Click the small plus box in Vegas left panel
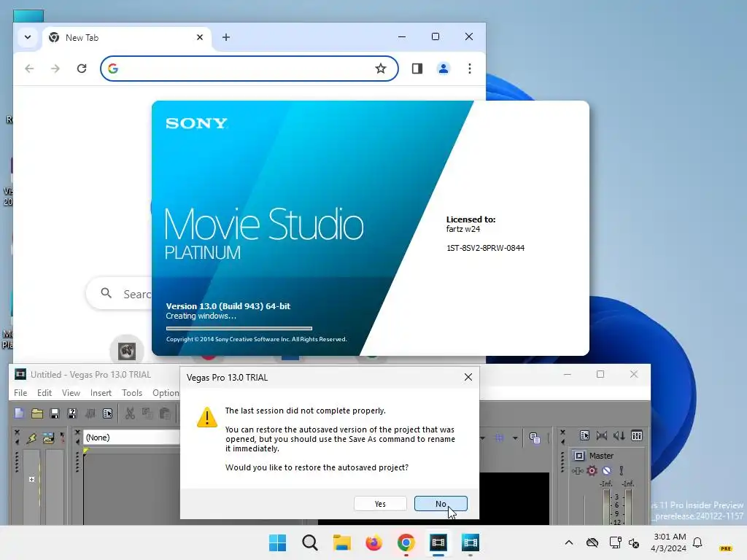 pyautogui.click(x=31, y=479)
